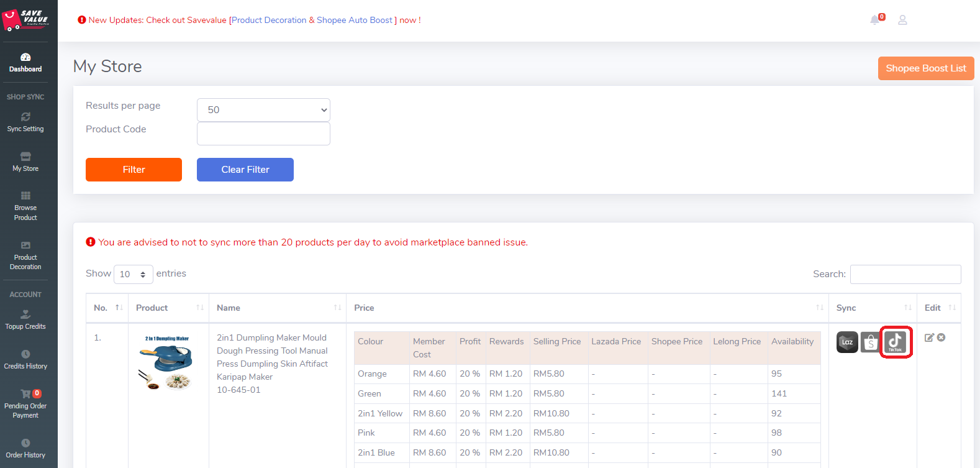Image resolution: width=980 pixels, height=468 pixels.
Task: Click the TikTok sync icon
Action: (895, 341)
